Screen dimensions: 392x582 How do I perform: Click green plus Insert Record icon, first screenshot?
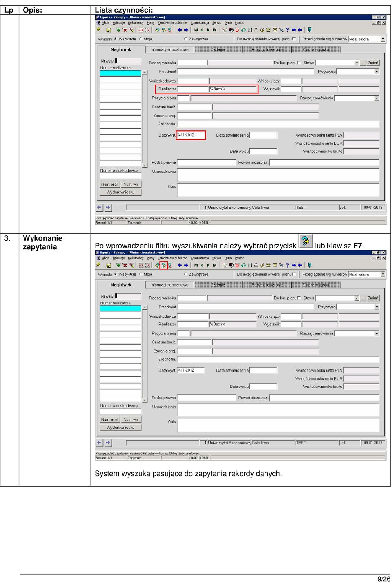118,30
